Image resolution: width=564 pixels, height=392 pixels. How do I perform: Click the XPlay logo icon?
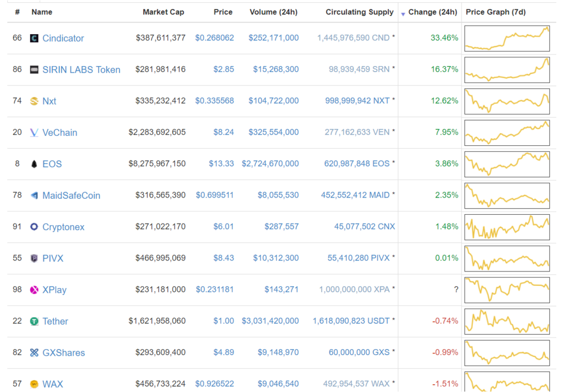point(34,290)
